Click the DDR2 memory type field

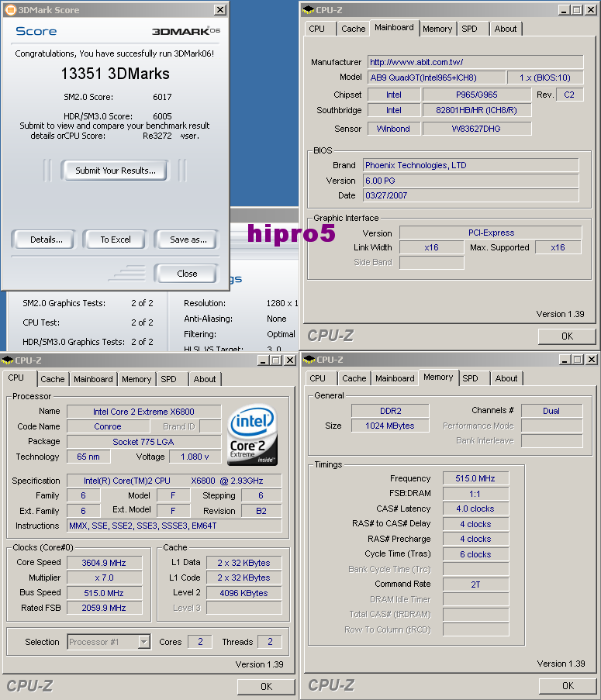[390, 411]
